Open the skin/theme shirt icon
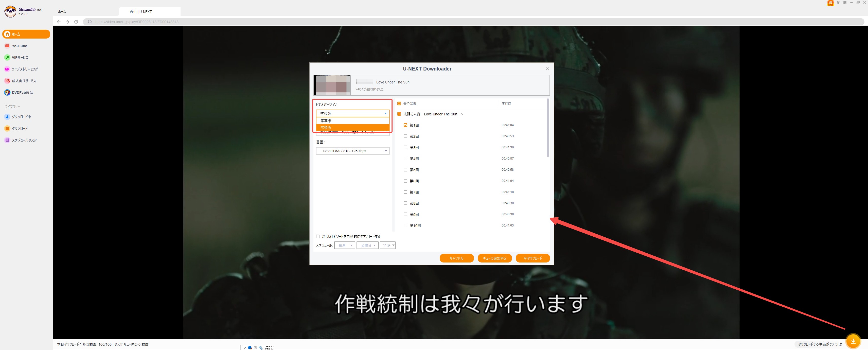 (838, 3)
